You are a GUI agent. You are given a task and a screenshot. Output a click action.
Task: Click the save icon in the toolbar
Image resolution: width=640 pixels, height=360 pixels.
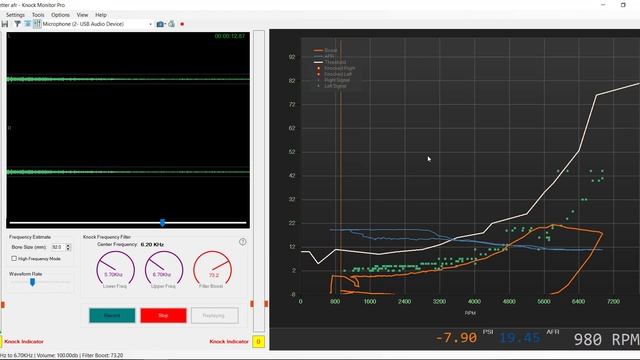coord(5,24)
